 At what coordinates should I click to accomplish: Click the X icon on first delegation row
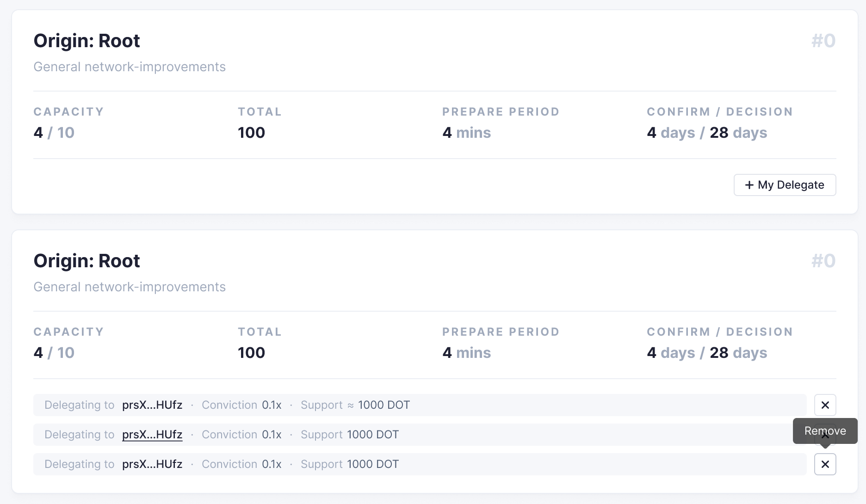click(x=825, y=405)
